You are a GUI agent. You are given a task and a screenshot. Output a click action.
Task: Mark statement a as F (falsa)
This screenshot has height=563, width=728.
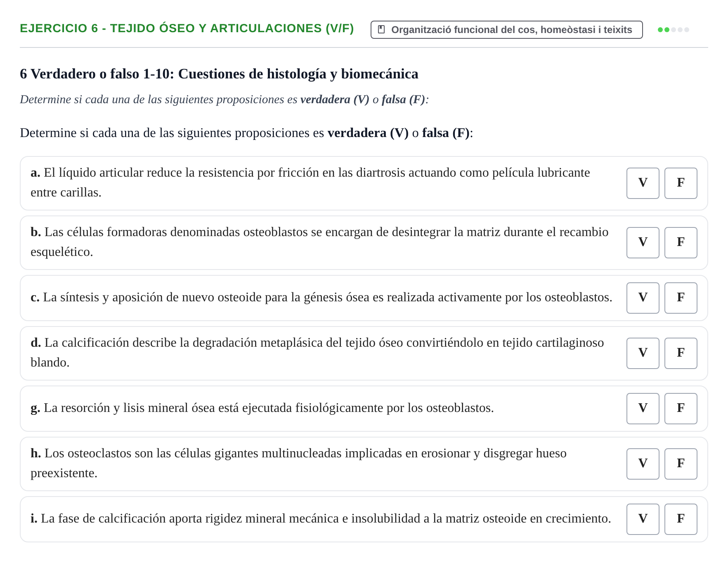click(681, 183)
